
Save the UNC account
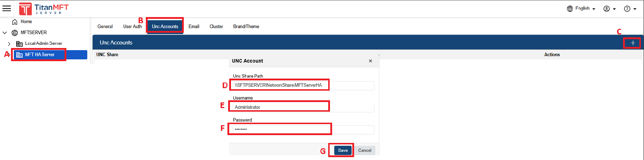coord(343,150)
